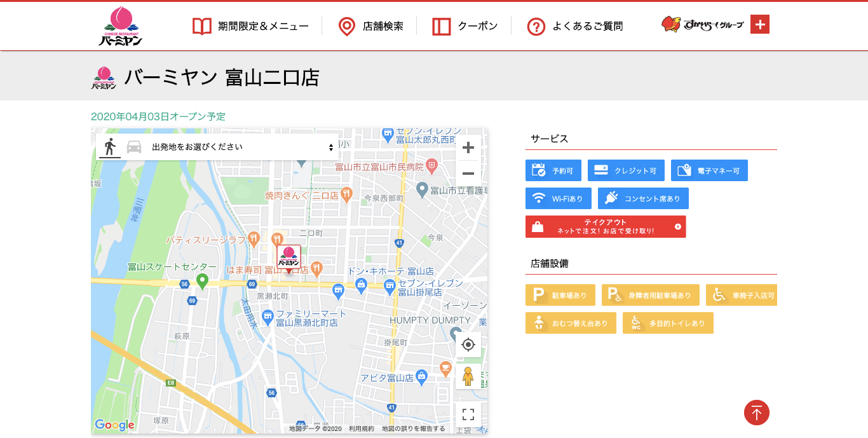Click the 予約可 reservation button

[553, 170]
